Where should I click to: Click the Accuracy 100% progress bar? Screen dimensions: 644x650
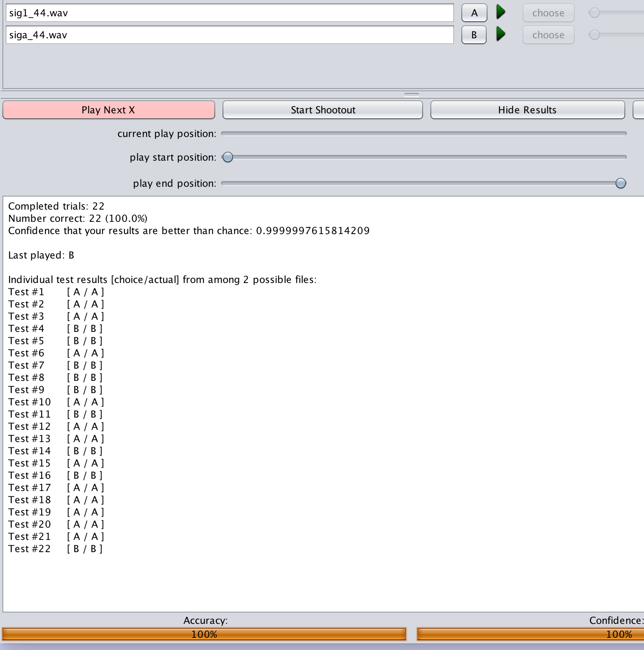pos(204,634)
